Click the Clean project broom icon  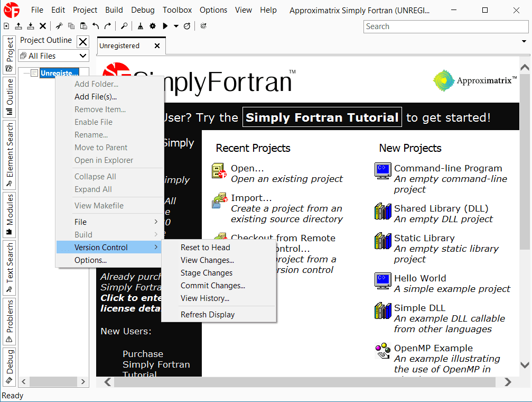click(x=141, y=26)
